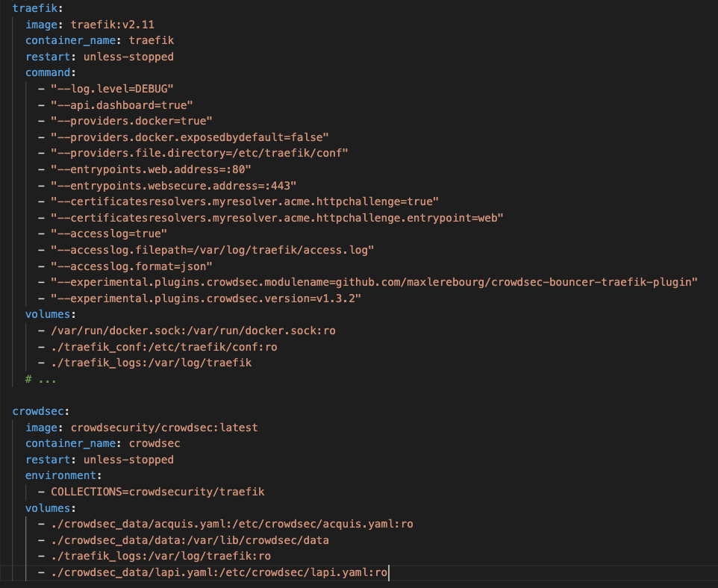The height and width of the screenshot is (588, 718).
Task: Click the acme.httpchallenge=true line
Action: (238, 201)
